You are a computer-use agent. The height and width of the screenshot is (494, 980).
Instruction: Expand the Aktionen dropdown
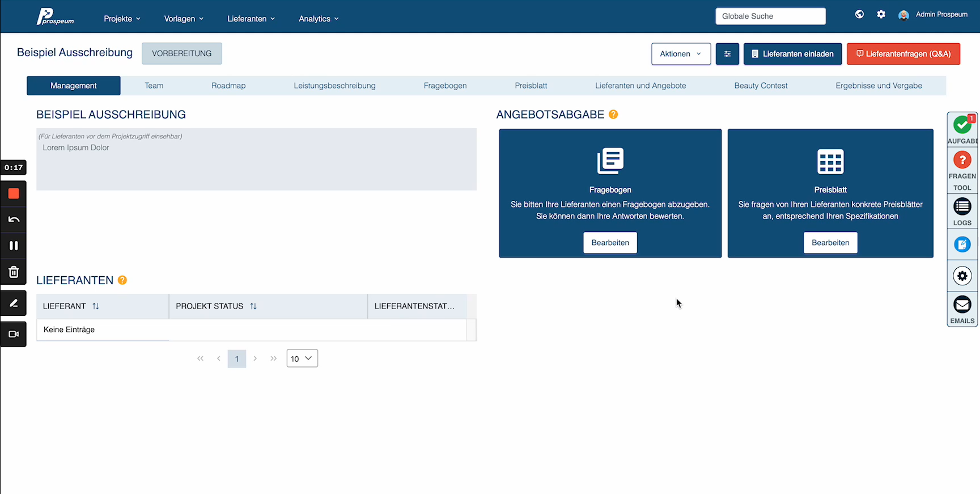[681, 54]
